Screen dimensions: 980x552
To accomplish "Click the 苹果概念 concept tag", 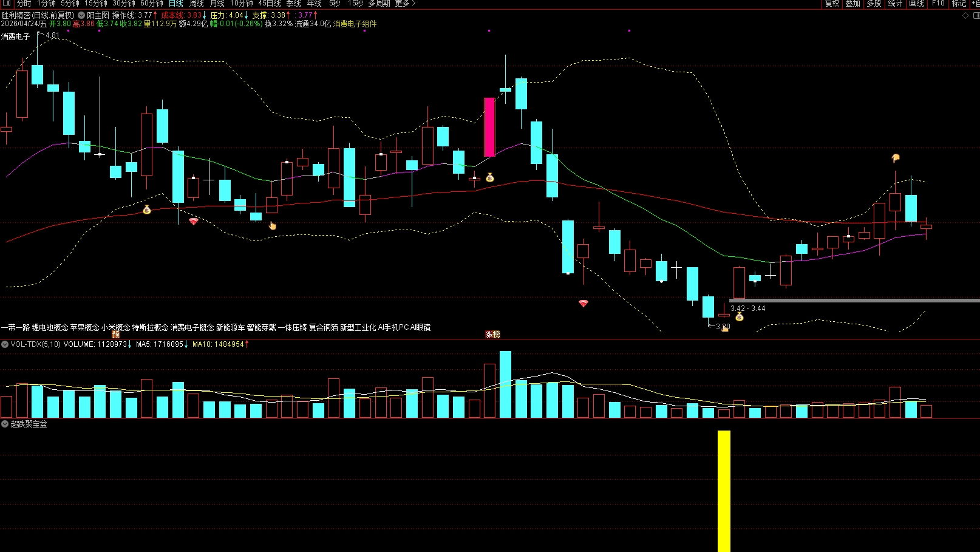I will point(84,327).
